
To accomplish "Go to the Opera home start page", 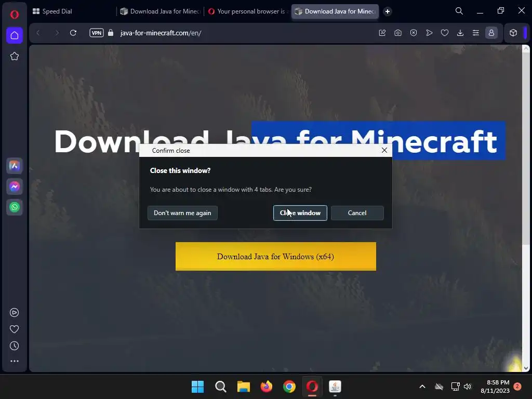I will pyautogui.click(x=14, y=35).
